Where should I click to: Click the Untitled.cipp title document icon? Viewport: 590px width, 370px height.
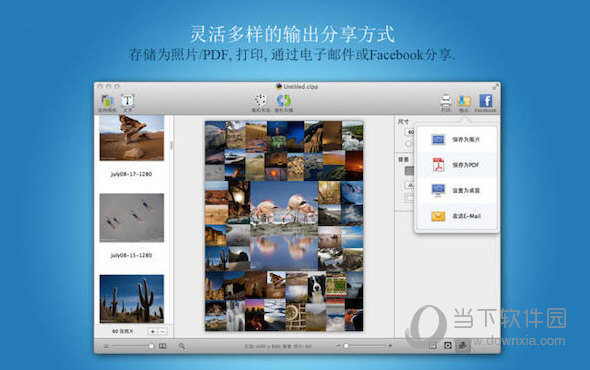[279, 87]
